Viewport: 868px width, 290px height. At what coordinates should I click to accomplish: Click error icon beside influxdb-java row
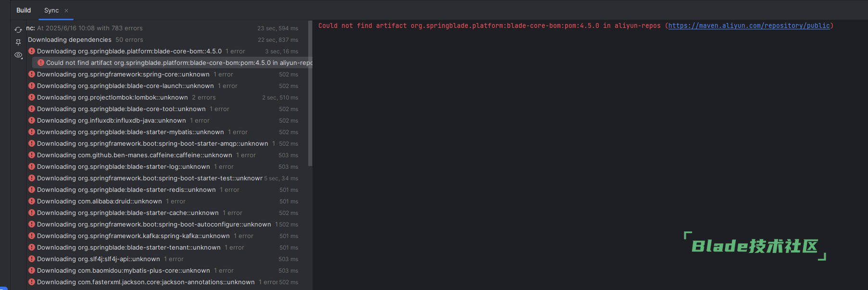[x=32, y=120]
